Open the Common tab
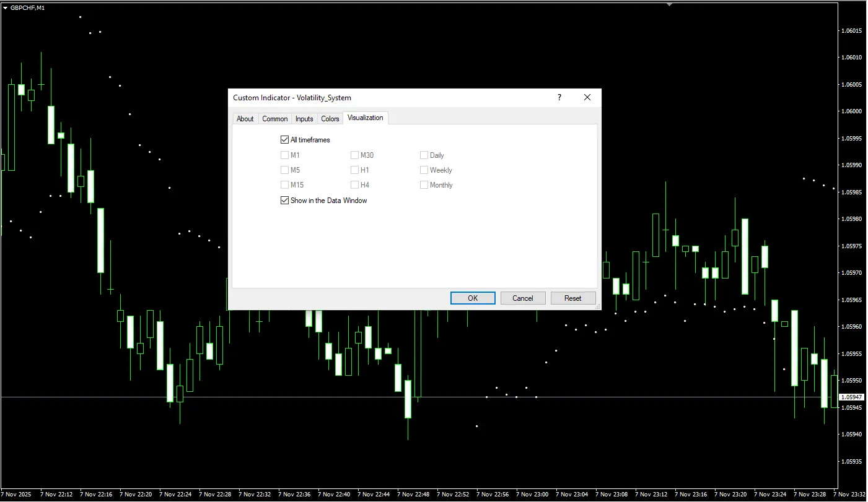The image size is (868, 502). click(274, 119)
